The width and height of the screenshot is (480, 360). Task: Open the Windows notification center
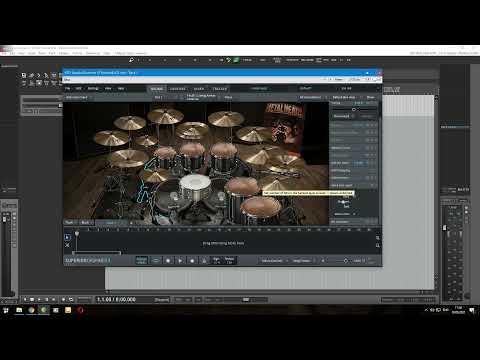(472, 310)
